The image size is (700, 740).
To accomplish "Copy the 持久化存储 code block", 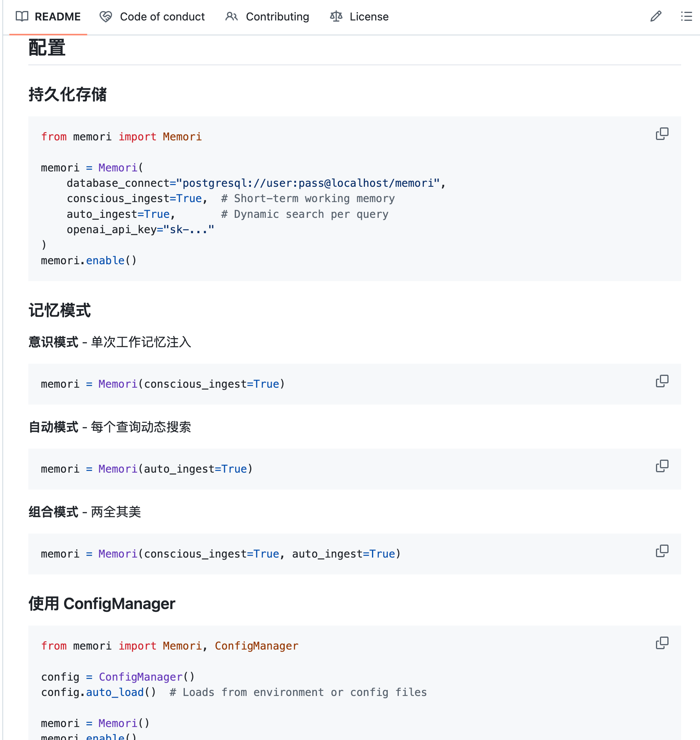I will (662, 134).
